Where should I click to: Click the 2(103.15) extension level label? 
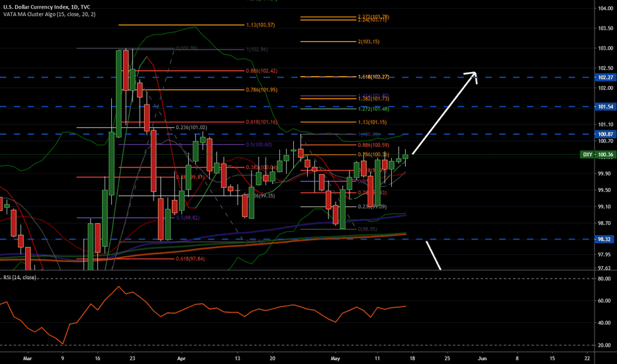click(369, 42)
